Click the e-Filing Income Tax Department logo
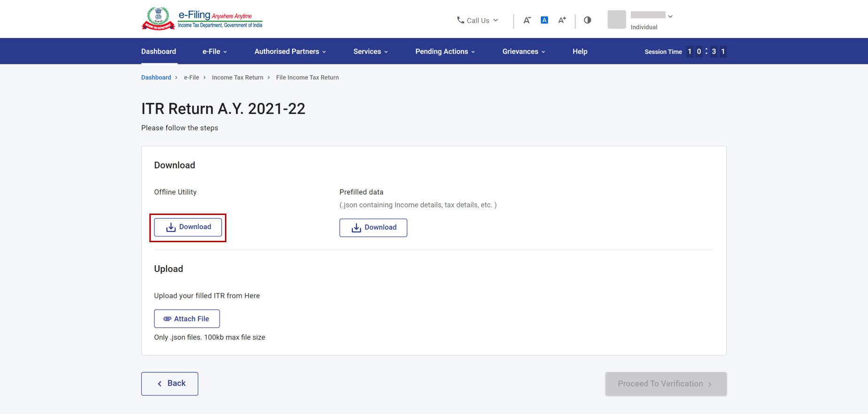The image size is (868, 414). click(202, 19)
